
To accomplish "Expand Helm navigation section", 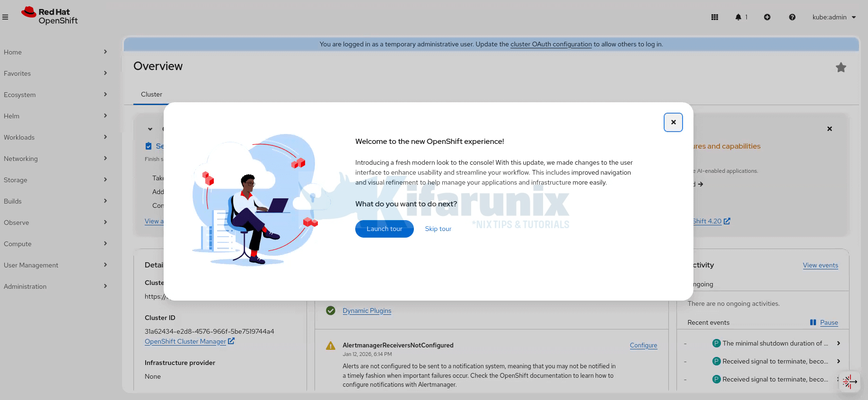I will pos(56,116).
